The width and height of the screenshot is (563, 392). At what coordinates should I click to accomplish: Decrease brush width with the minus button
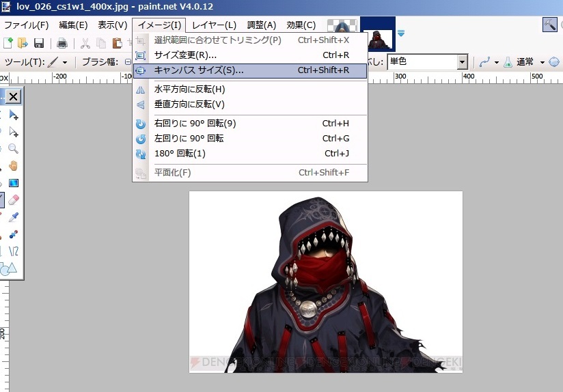click(x=128, y=61)
